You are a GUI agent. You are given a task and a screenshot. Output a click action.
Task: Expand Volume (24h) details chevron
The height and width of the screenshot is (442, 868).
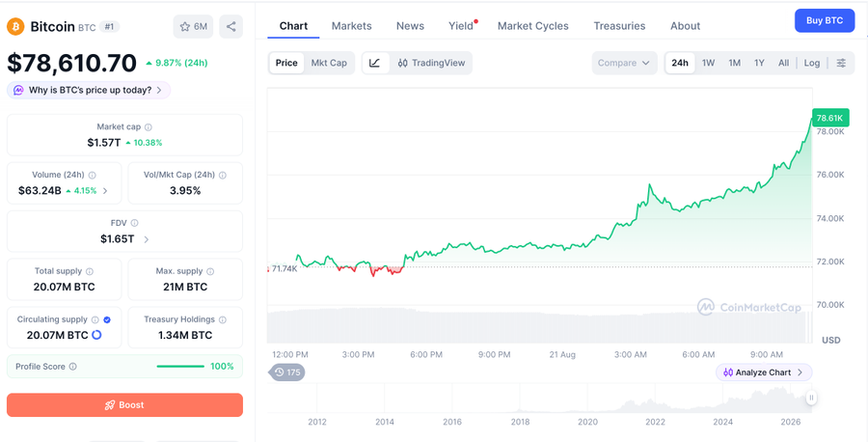(105, 191)
